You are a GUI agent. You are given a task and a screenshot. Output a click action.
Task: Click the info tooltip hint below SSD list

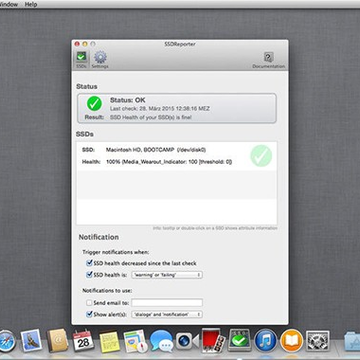(x=215, y=228)
